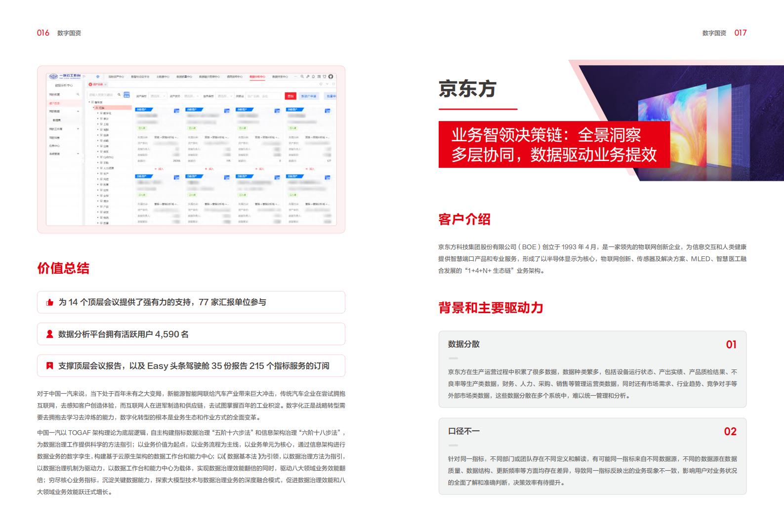Screen dimensions: 784x532
Task: Click the fullscreen icon on the tab strip
Action: click(x=333, y=84)
